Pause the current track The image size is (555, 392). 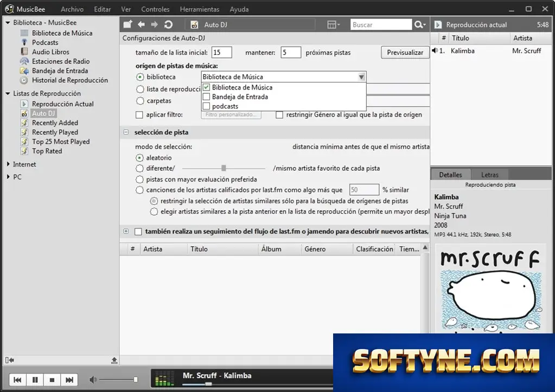click(35, 380)
